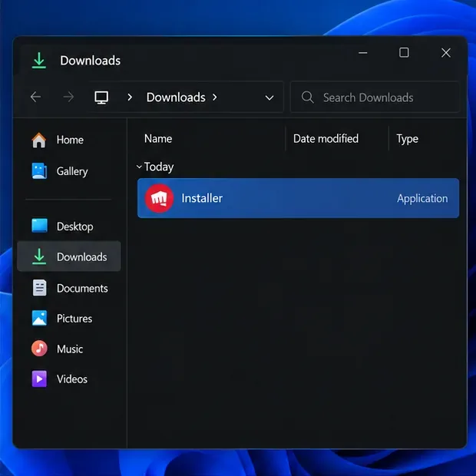Select Downloads label in navigation pane
This screenshot has height=476, width=476.
click(82, 257)
